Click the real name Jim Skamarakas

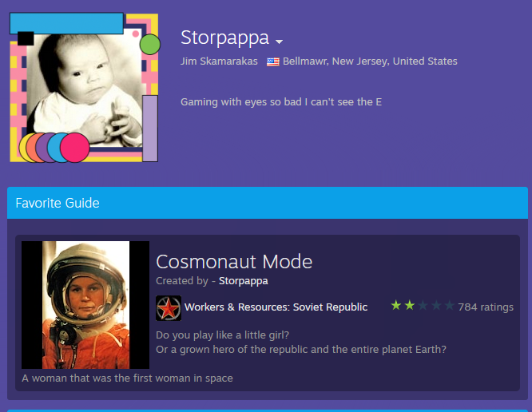(x=219, y=61)
